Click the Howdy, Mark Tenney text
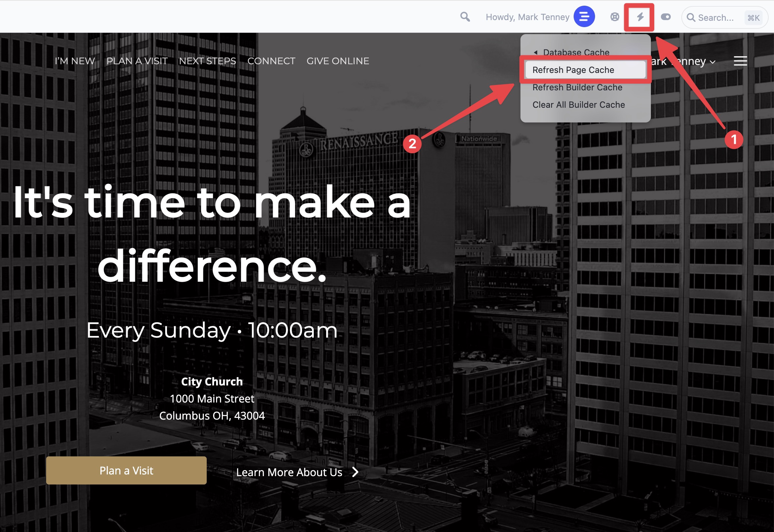 click(527, 17)
